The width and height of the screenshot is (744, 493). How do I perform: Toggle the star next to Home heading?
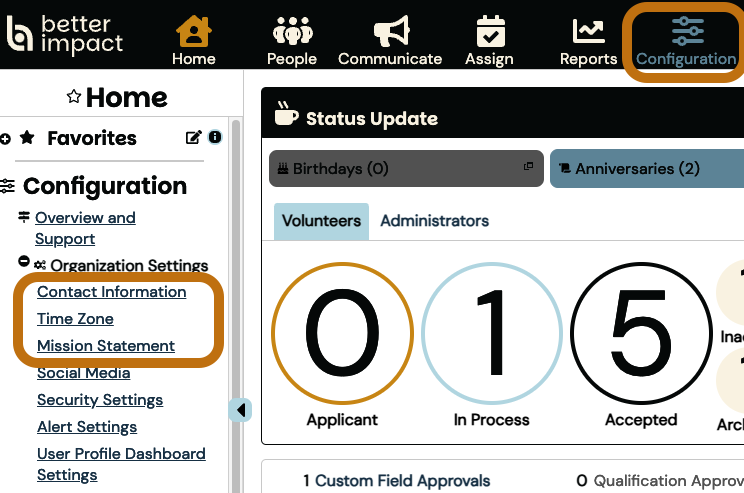pos(73,97)
